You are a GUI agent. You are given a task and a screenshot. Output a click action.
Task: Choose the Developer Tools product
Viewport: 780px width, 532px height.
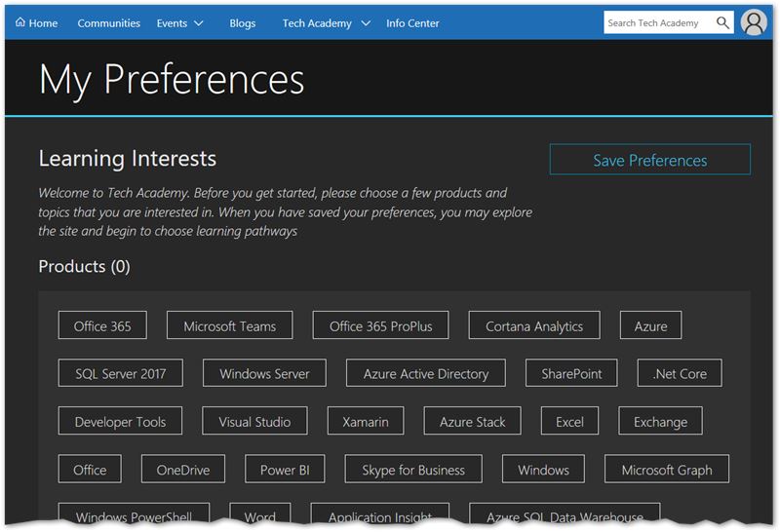120,421
